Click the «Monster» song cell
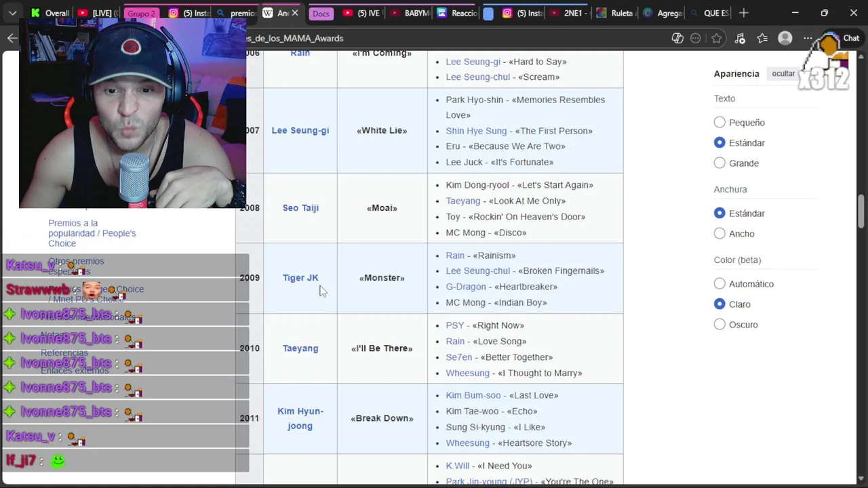Viewport: 868px width, 488px height. 382,277
